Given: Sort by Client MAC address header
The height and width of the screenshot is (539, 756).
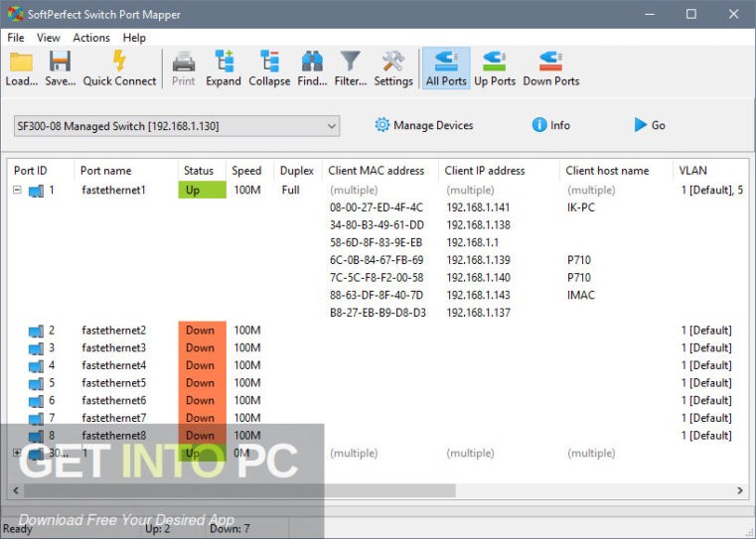Looking at the screenshot, I should [379, 171].
